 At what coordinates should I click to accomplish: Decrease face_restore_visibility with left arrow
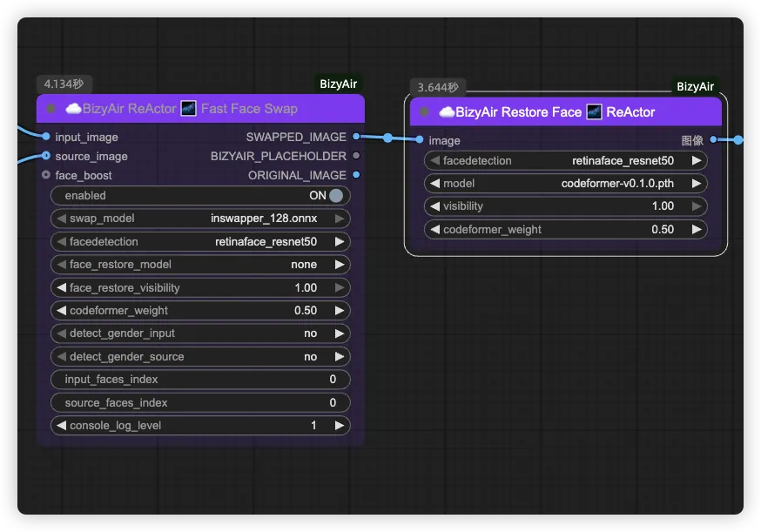click(x=61, y=288)
